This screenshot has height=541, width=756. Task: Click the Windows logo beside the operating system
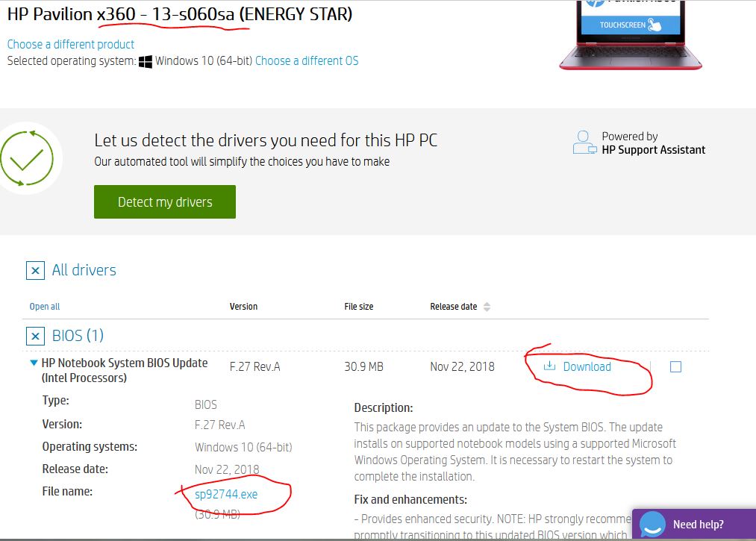click(145, 62)
